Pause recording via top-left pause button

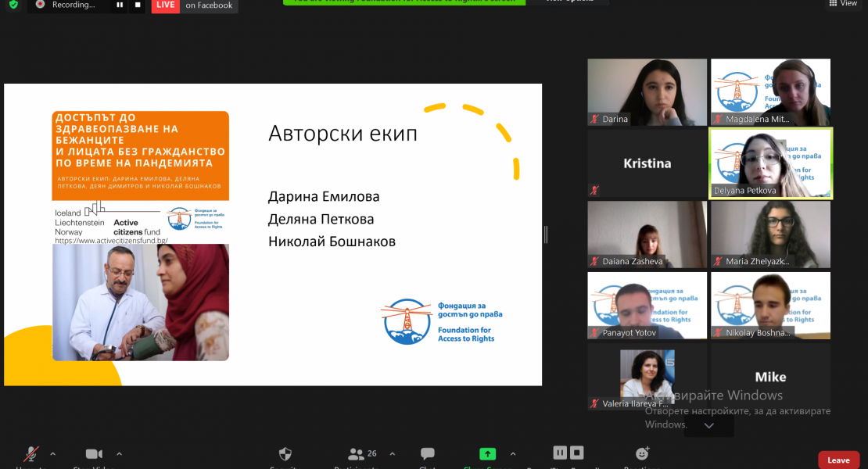[x=120, y=5]
